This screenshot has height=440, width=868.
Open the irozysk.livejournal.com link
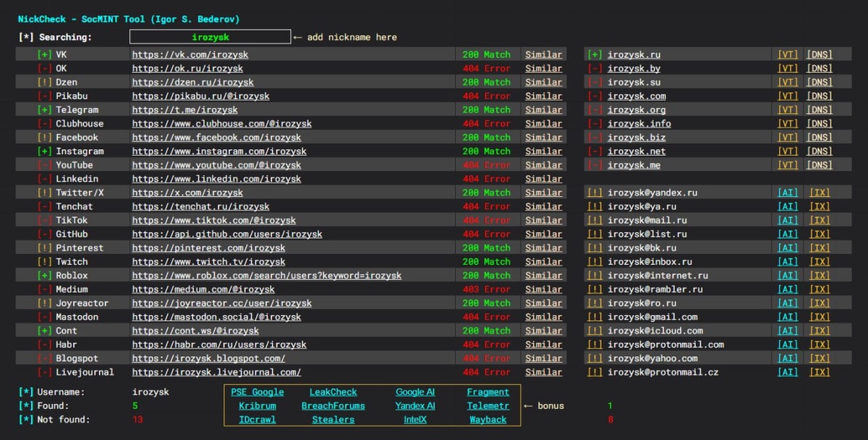[x=216, y=372]
